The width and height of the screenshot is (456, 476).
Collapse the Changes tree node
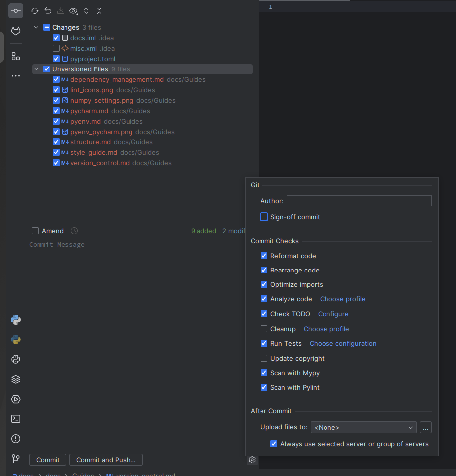36,28
